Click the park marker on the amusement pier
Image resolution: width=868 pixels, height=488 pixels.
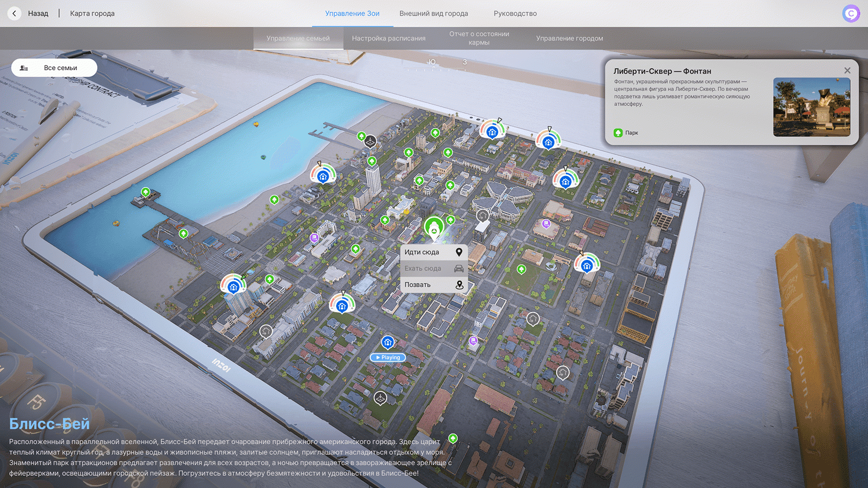183,233
